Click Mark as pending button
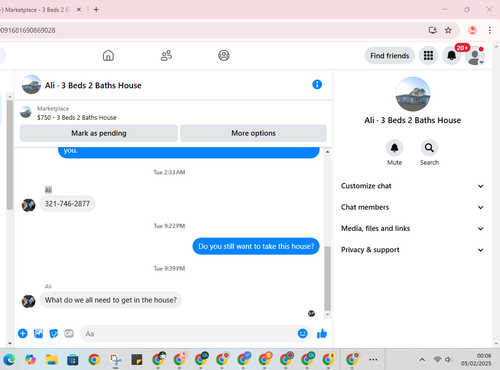The image size is (500, 370). (99, 133)
